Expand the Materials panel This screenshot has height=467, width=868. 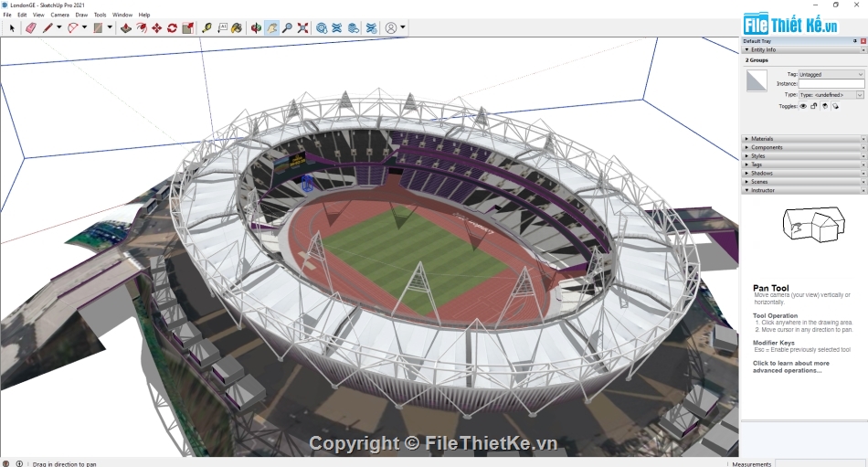(x=746, y=139)
